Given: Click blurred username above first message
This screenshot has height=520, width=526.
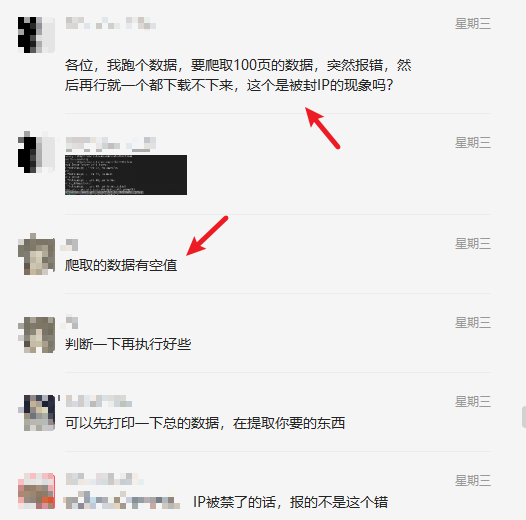Looking at the screenshot, I should point(111,23).
